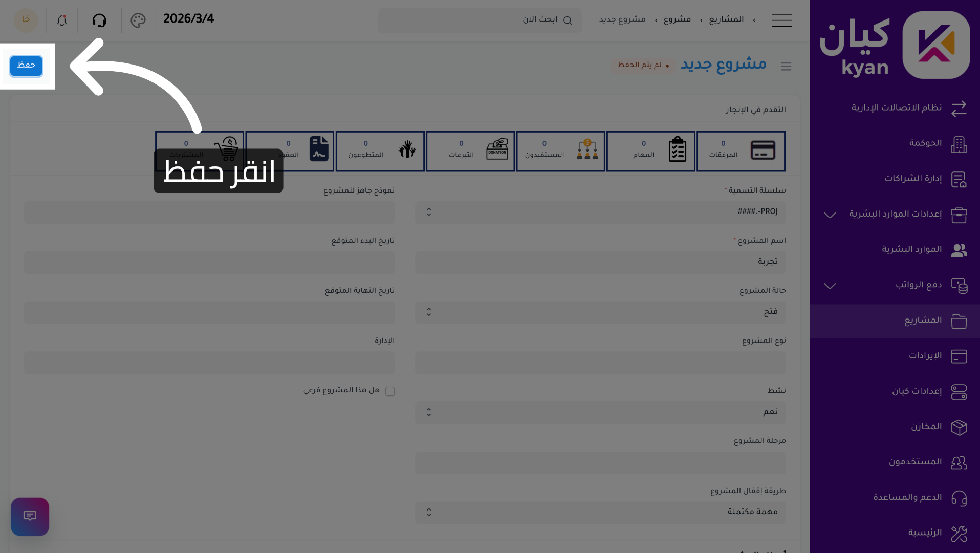The height and width of the screenshot is (553, 980).
Task: Click the المرفقات attachments card icon
Action: click(763, 151)
